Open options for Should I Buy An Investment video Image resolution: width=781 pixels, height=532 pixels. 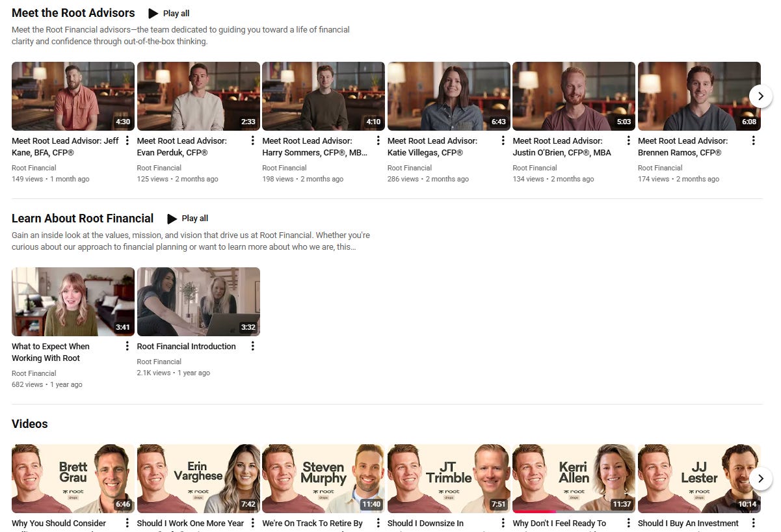click(x=754, y=523)
